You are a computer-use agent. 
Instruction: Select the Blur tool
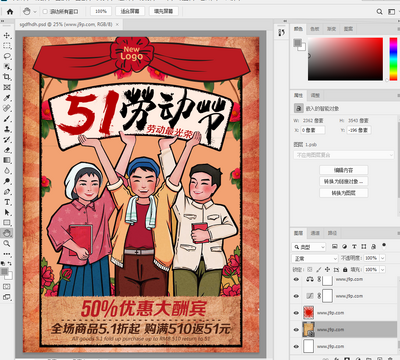[7, 171]
